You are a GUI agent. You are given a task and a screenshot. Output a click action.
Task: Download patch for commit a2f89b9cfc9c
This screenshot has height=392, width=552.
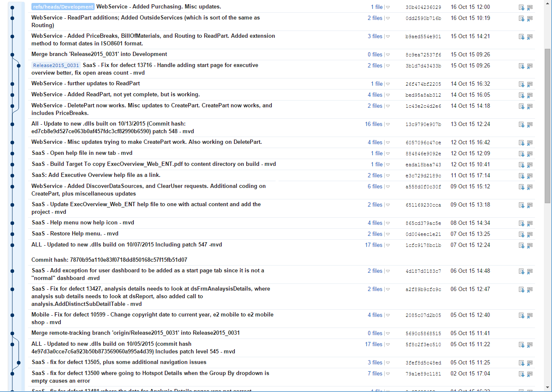(521, 290)
